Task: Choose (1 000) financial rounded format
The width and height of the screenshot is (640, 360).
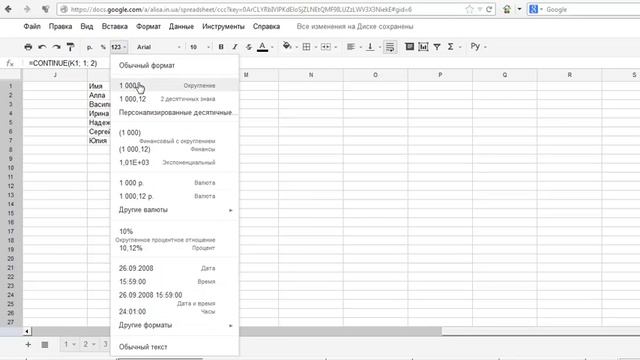Action: [x=175, y=136]
